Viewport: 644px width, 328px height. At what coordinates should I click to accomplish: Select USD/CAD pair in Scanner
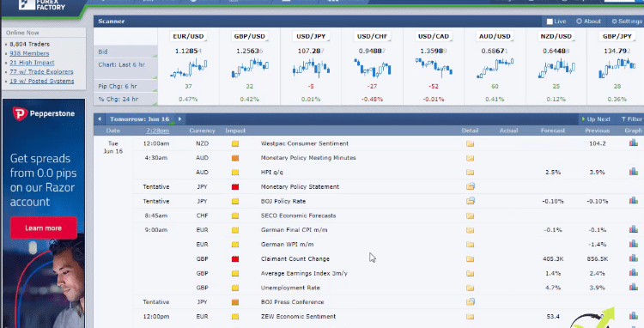pyautogui.click(x=434, y=37)
